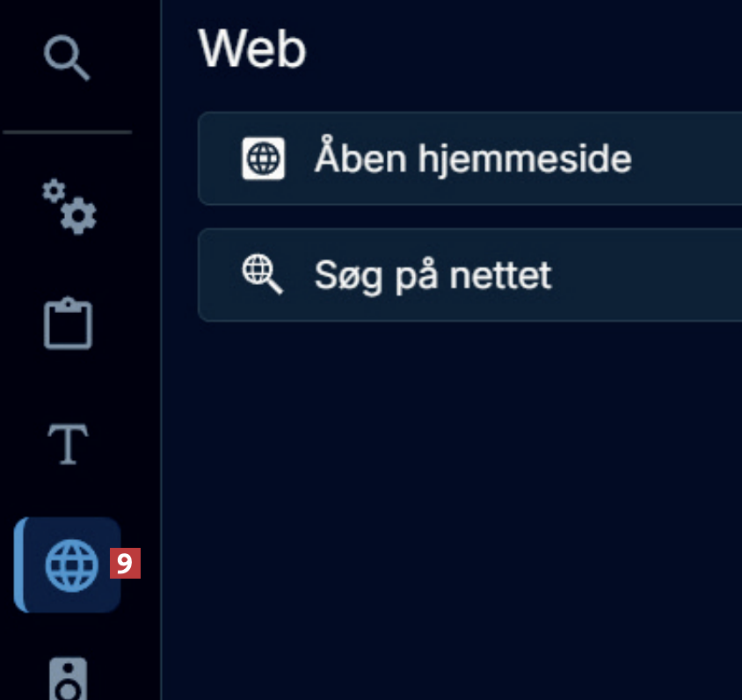Click the highlighted globe Web icon

pyautogui.click(x=72, y=565)
